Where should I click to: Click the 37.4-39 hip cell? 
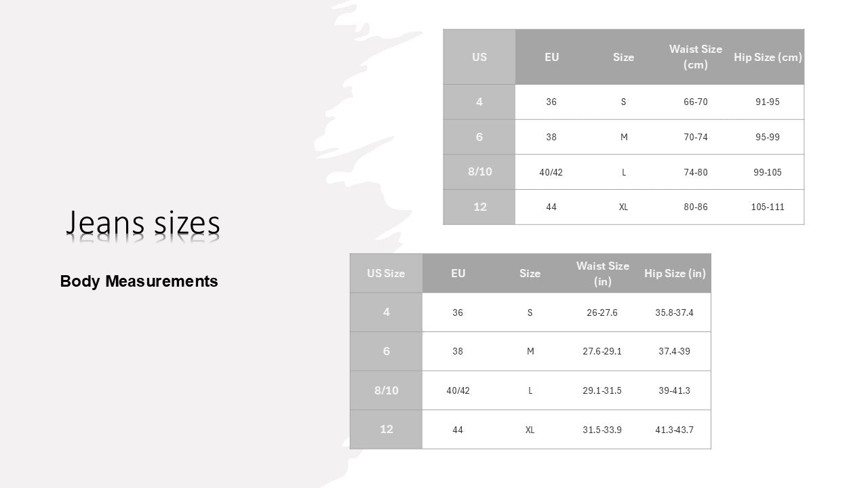pos(674,351)
